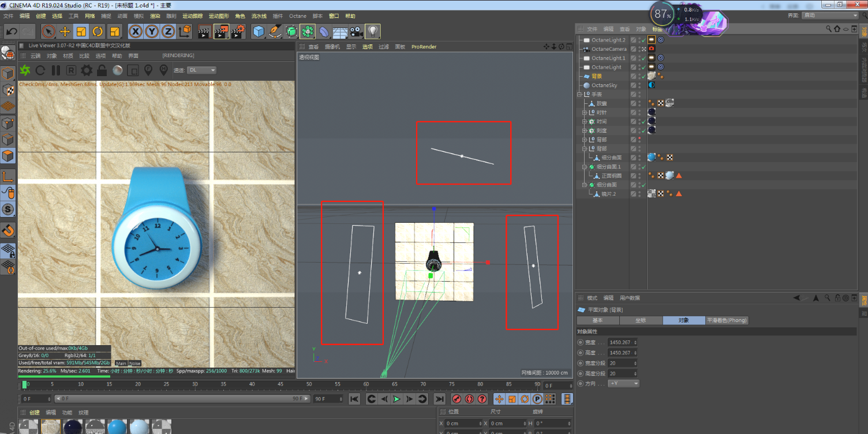Activate the Move tool
The image size is (868, 434).
pyautogui.click(x=65, y=31)
